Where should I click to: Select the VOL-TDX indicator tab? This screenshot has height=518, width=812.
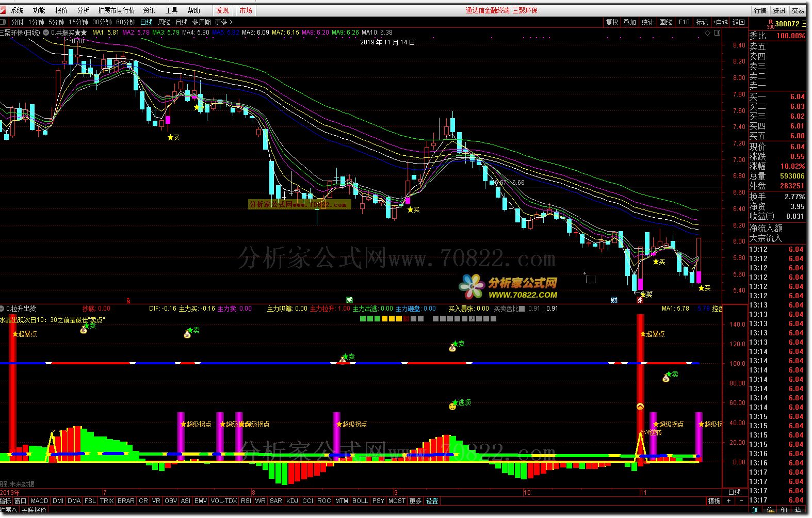pyautogui.click(x=224, y=501)
